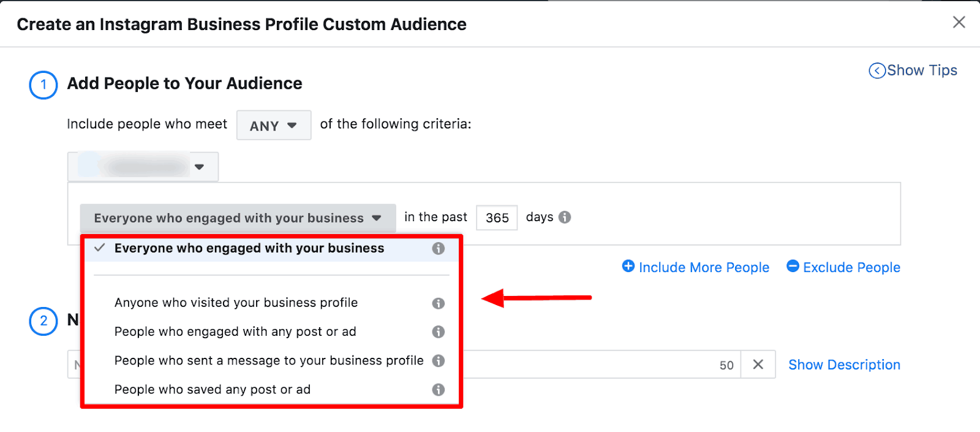
Task: Open Show Tips panel
Action: (913, 70)
